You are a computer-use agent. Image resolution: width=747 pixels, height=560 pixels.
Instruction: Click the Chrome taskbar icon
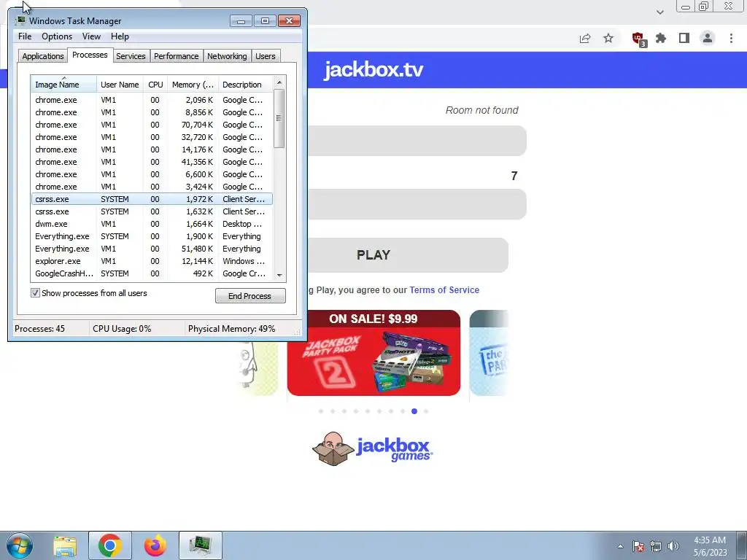(x=109, y=545)
